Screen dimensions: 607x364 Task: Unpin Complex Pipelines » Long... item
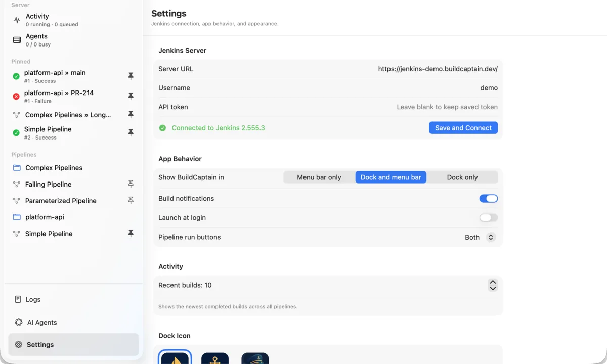pyautogui.click(x=131, y=115)
